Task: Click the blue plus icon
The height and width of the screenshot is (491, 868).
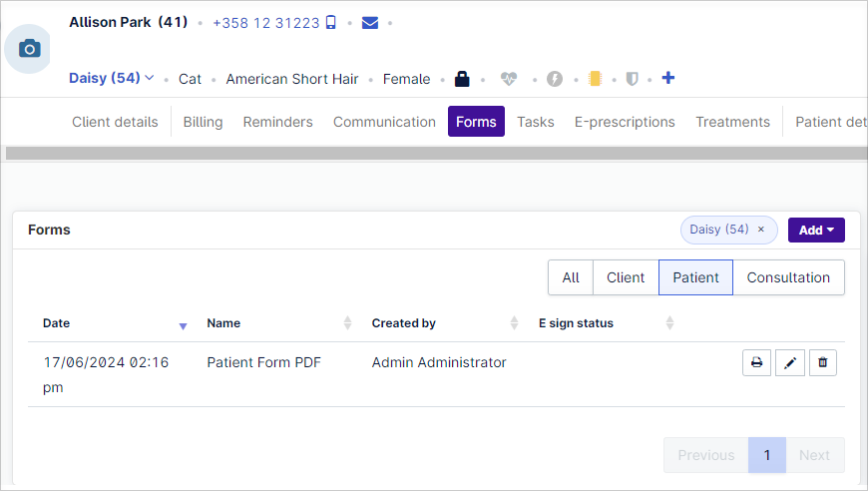Action: pos(668,78)
